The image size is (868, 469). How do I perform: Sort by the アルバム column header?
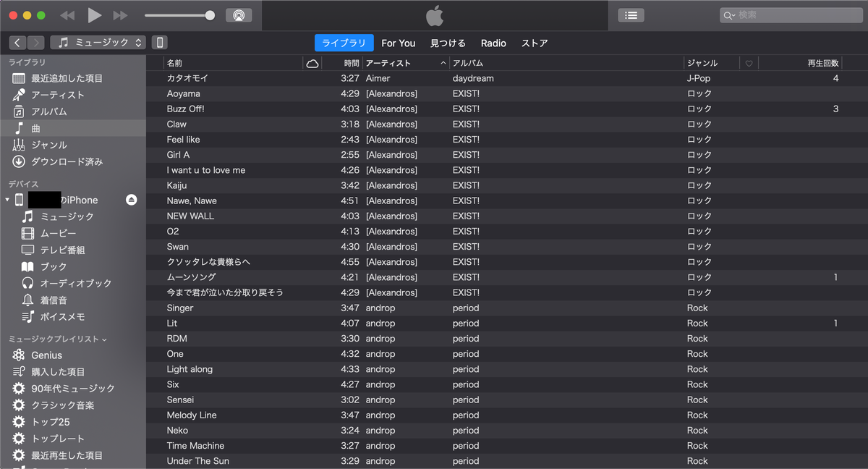click(x=566, y=63)
